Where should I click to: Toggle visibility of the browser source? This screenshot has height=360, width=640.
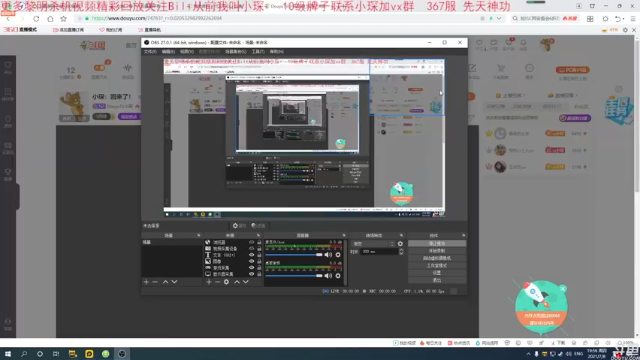tap(251, 242)
